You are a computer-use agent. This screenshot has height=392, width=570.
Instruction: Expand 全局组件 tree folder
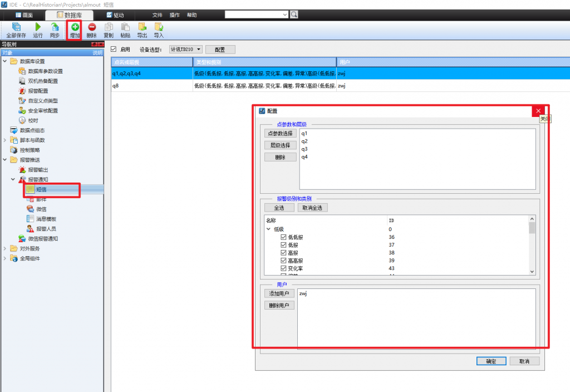tap(4, 258)
